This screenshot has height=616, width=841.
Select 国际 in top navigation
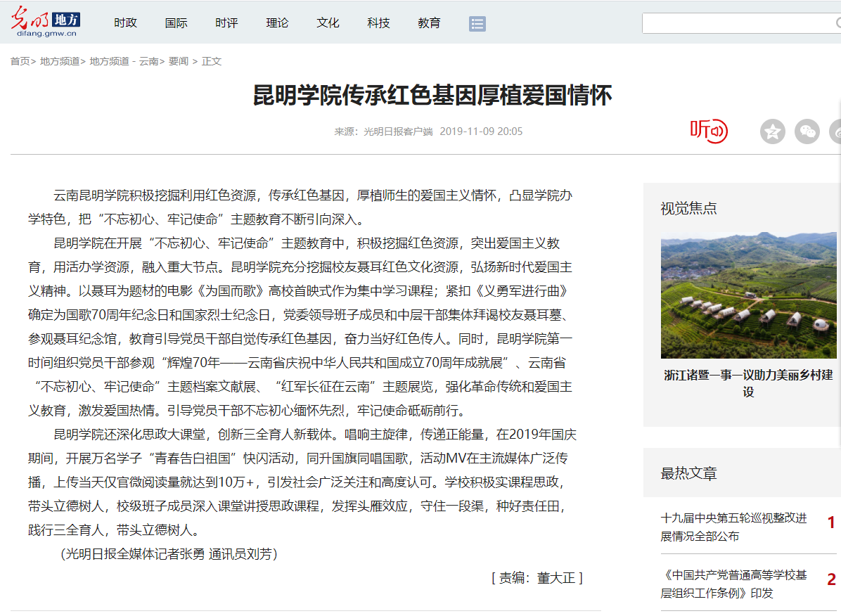click(176, 23)
